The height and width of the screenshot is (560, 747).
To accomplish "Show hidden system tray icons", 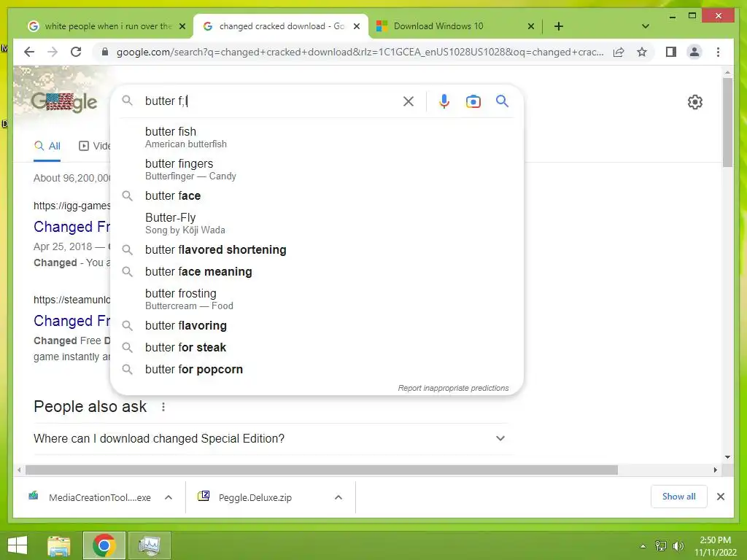I will [643, 546].
